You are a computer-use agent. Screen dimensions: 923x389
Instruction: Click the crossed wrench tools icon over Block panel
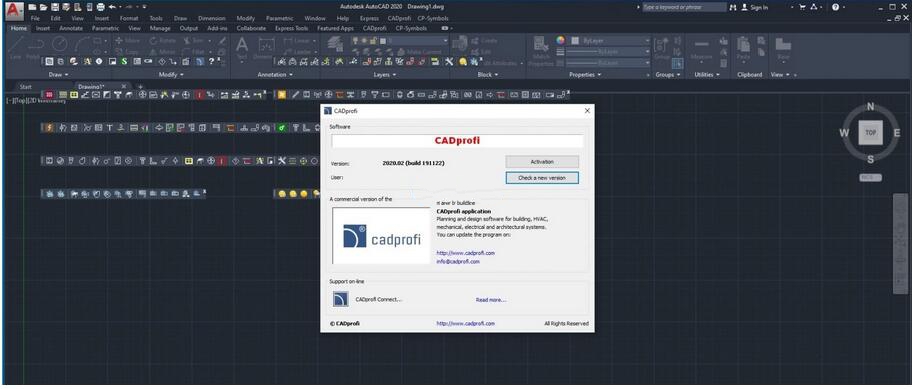pyautogui.click(x=449, y=61)
